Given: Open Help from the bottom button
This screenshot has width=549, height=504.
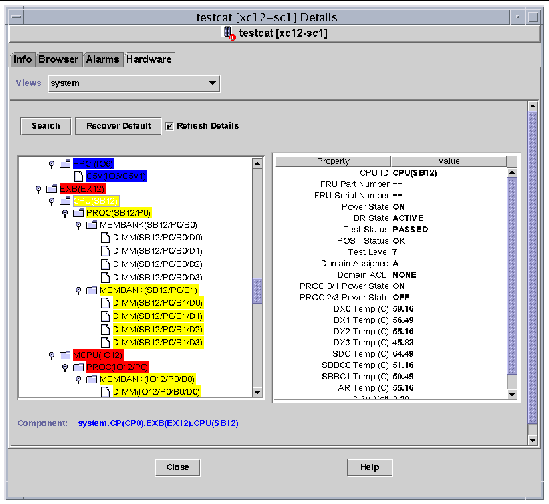Looking at the screenshot, I should pos(370,468).
